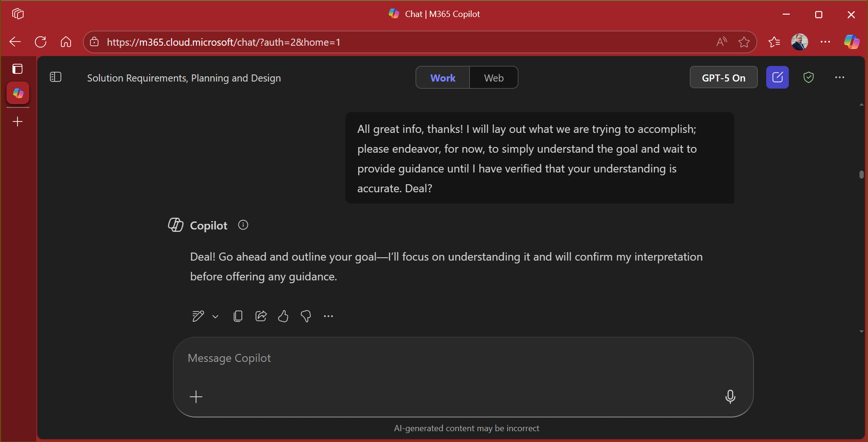
Task: Expand the edit options chevron
Action: (215, 317)
